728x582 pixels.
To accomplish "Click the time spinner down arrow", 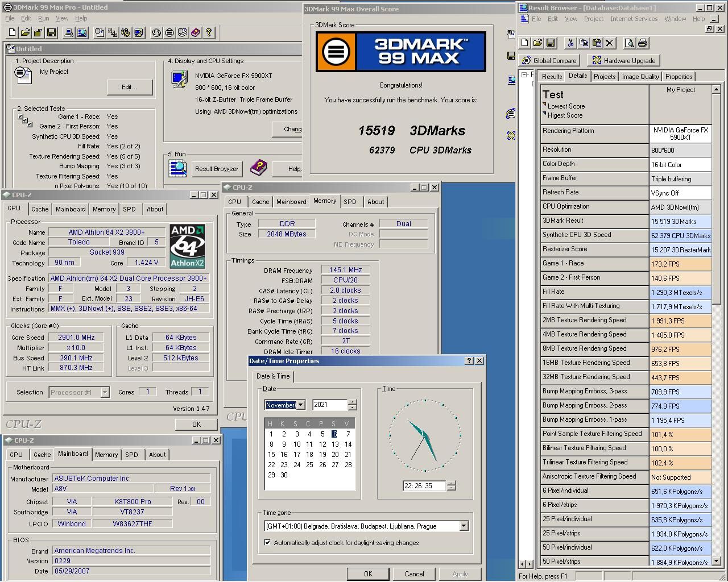I will click(x=451, y=488).
